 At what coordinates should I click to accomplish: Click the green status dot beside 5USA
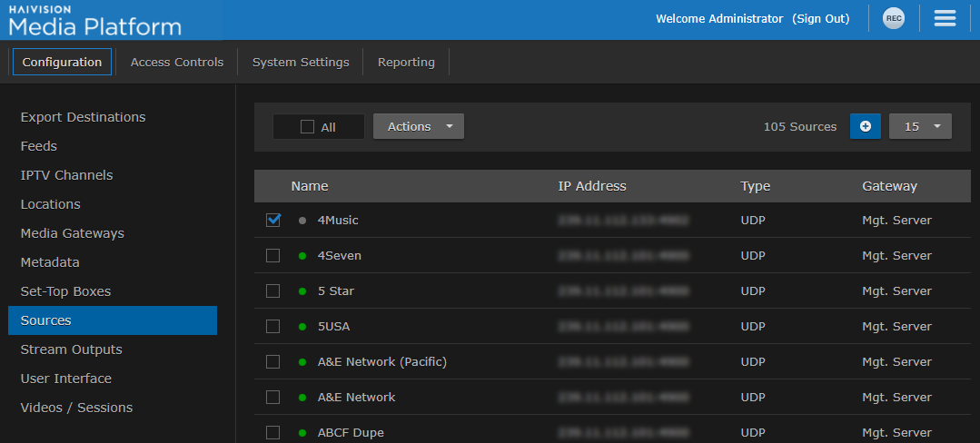coord(302,327)
